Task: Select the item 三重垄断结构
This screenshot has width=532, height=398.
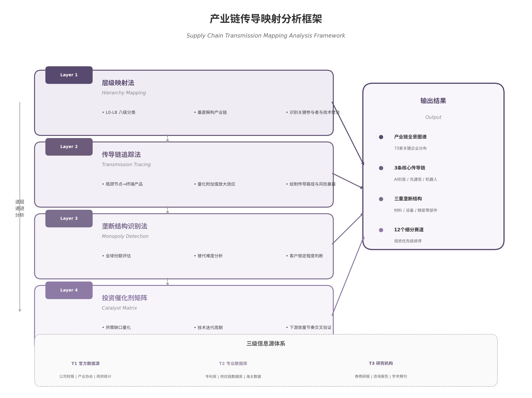Action: 408,199
